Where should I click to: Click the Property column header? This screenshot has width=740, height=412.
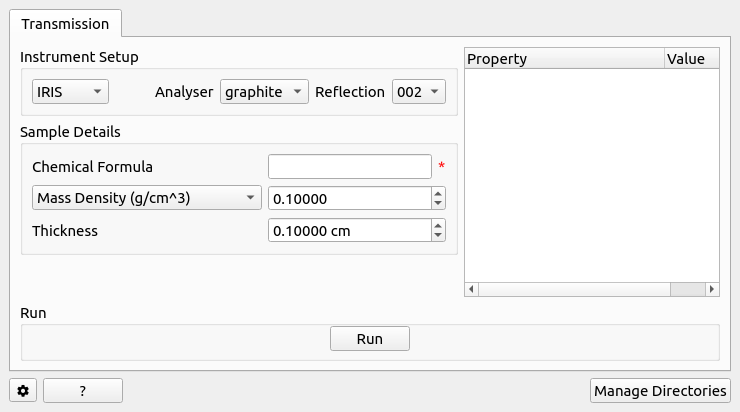coord(564,59)
